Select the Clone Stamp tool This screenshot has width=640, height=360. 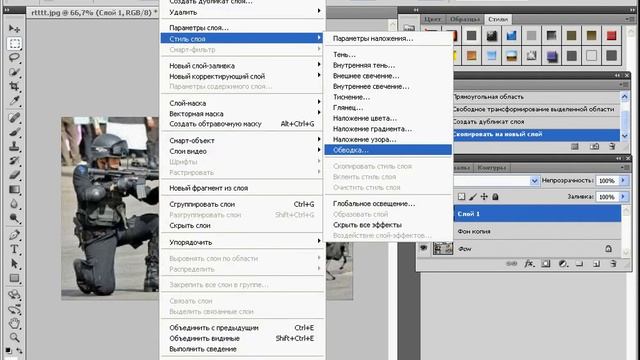click(x=14, y=147)
